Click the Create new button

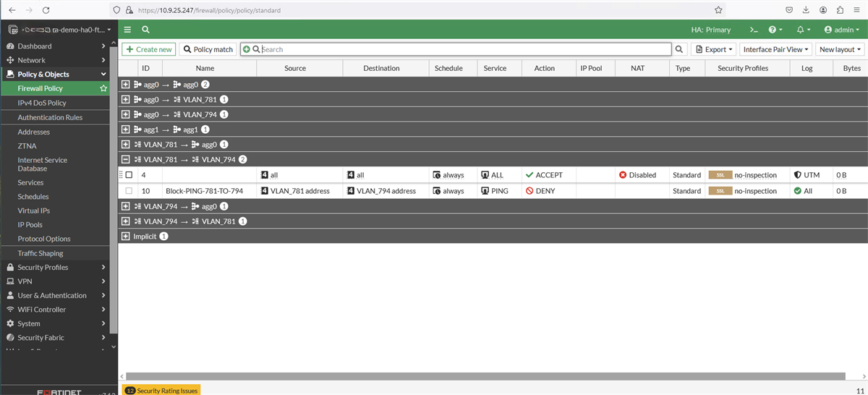[148, 49]
